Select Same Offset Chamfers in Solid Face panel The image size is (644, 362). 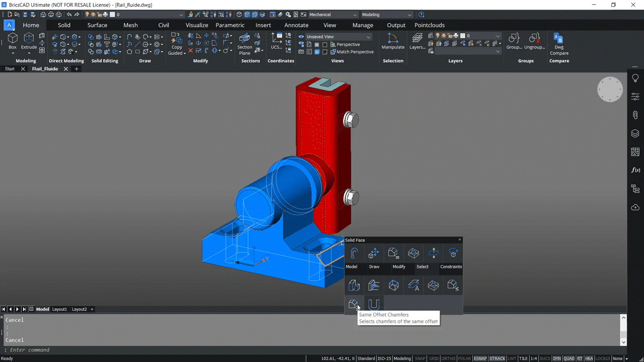tap(353, 304)
